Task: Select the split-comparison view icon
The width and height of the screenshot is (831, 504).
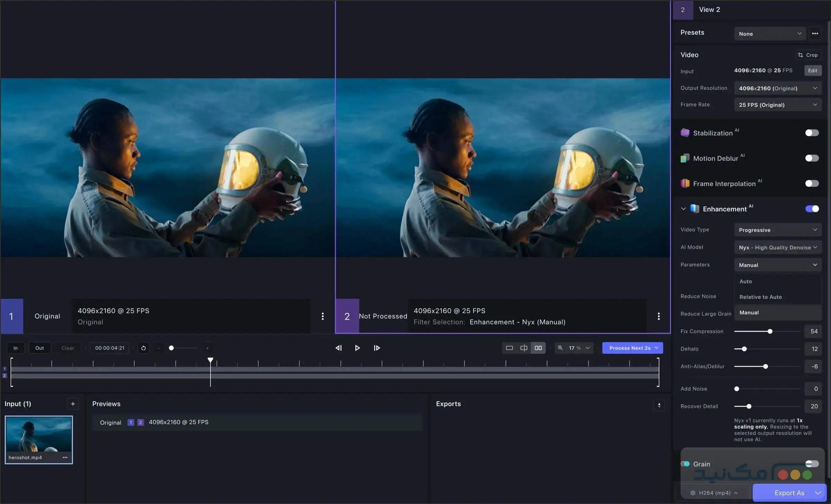Action: point(524,348)
